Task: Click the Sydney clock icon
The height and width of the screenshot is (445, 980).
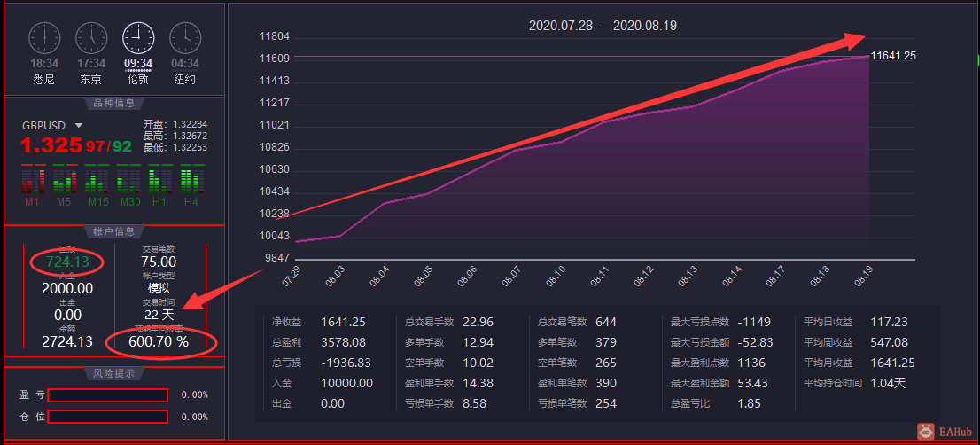Action: 44,38
